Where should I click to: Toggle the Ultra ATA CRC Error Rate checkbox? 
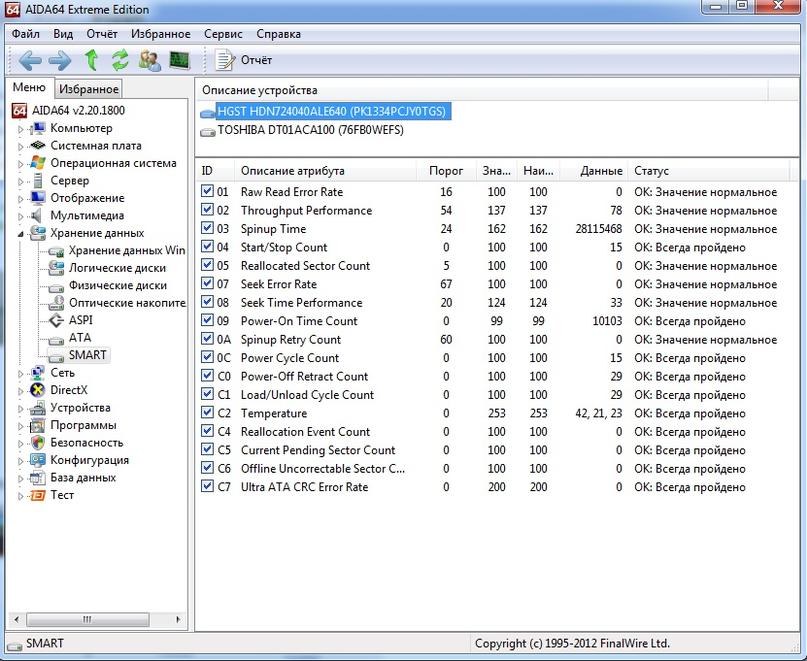(x=207, y=486)
